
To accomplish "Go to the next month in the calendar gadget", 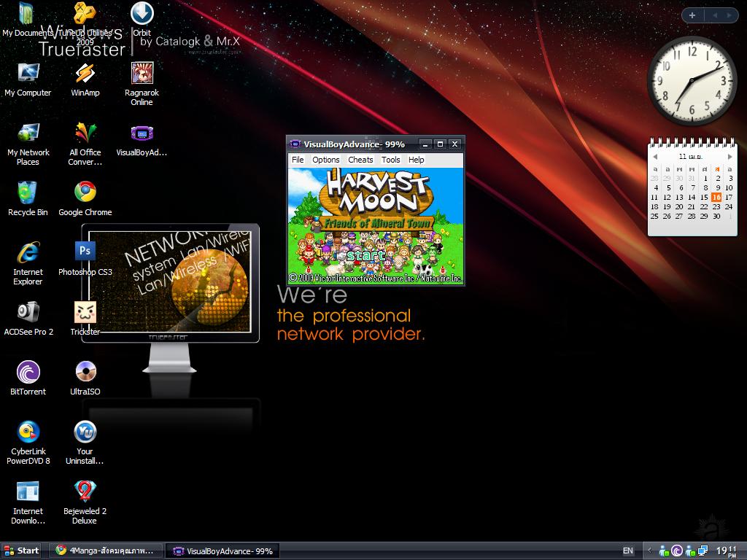I will 729,157.
